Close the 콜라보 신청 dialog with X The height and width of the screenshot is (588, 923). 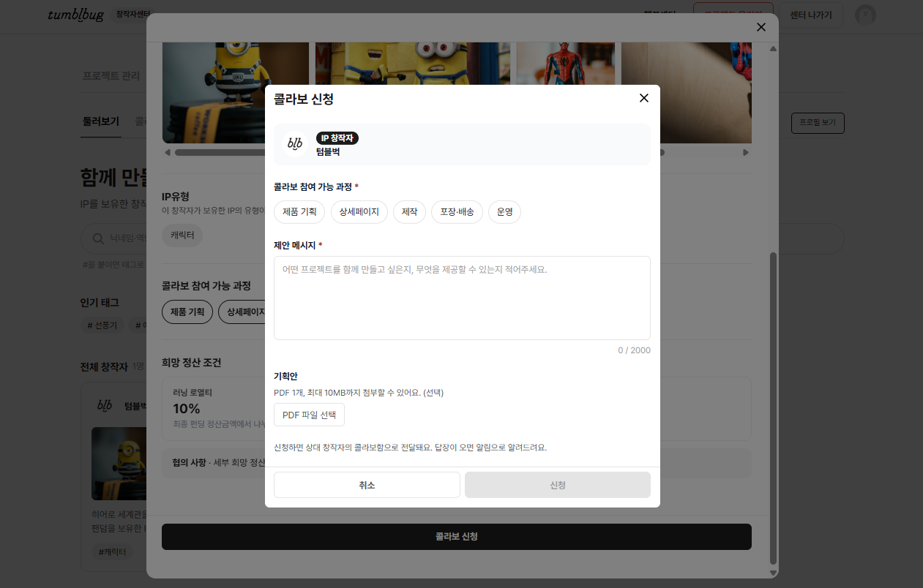point(644,98)
